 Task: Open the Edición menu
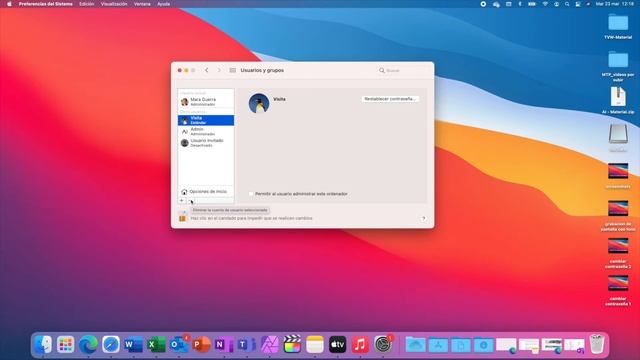point(87,4)
